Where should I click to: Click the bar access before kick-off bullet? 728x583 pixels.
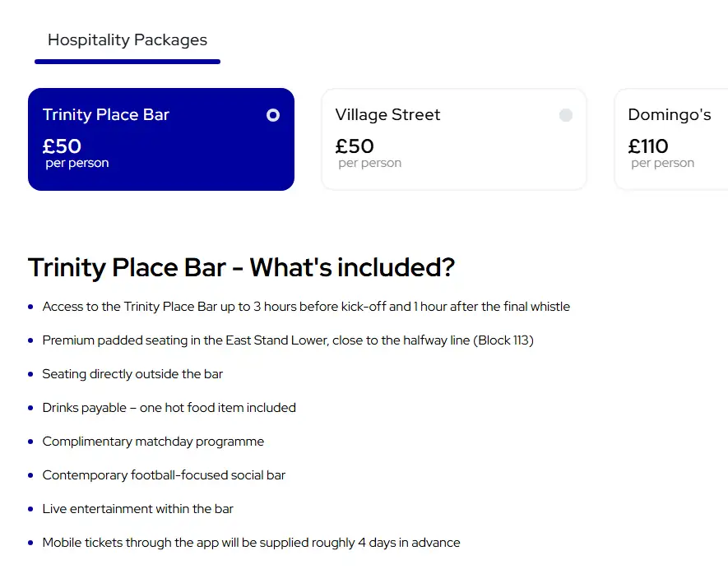(x=306, y=307)
